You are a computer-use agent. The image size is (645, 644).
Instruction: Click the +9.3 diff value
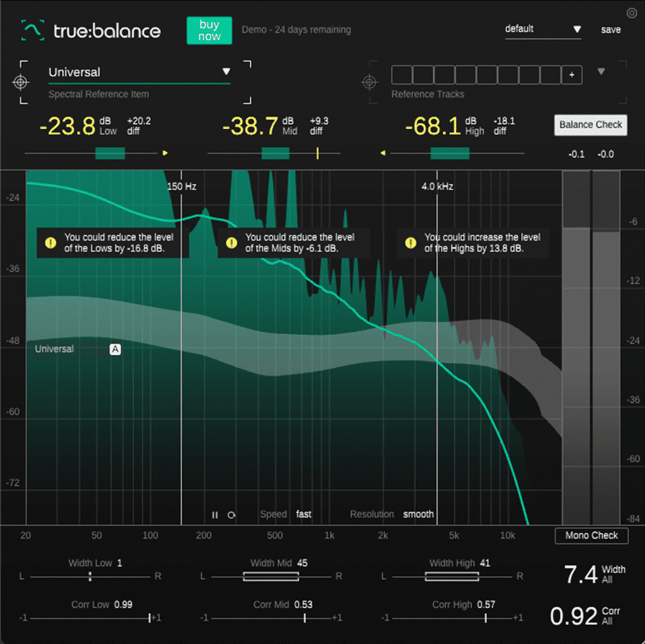pyautogui.click(x=319, y=121)
